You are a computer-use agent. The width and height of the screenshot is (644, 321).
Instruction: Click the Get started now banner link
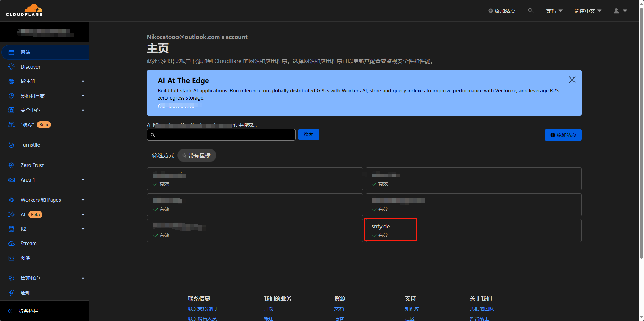pyautogui.click(x=178, y=106)
